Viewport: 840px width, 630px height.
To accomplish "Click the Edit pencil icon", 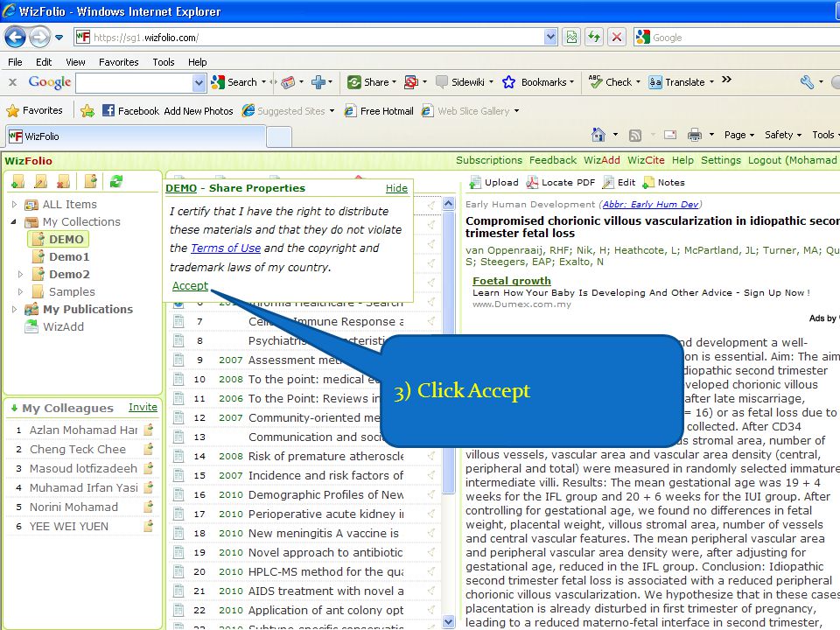I will 608,183.
